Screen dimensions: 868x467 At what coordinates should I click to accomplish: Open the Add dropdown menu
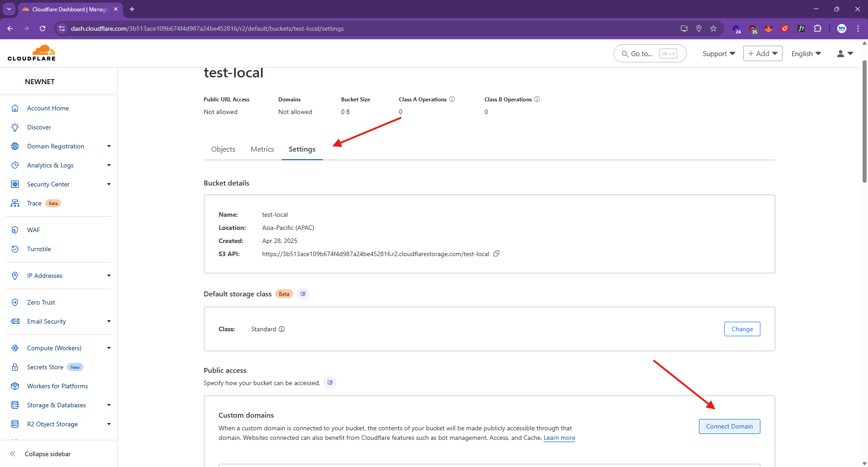(x=763, y=53)
